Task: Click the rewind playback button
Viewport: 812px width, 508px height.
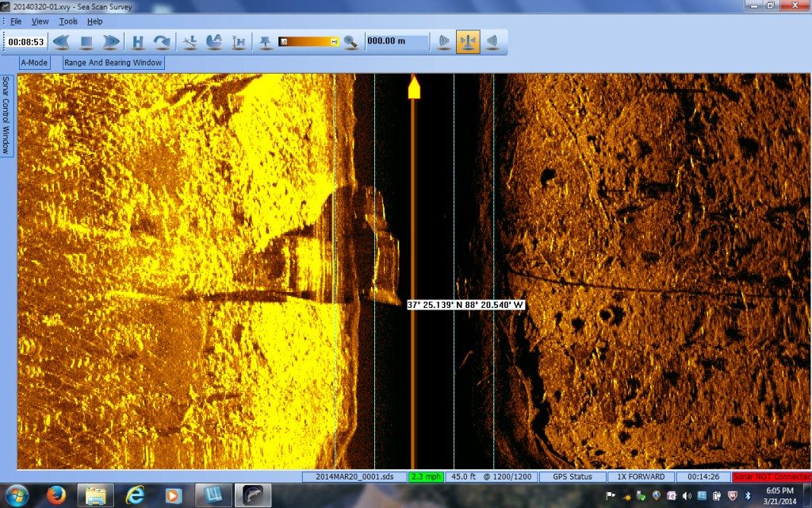Action: [x=61, y=41]
